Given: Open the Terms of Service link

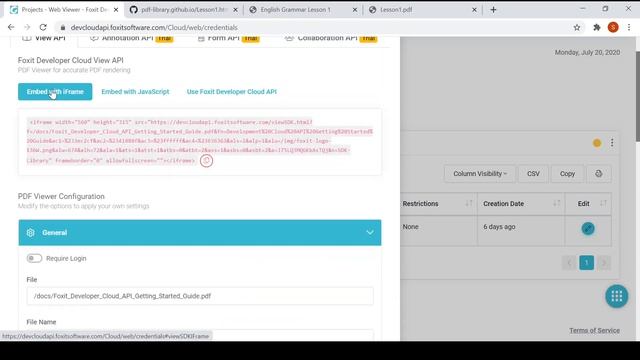Looking at the screenshot, I should [x=594, y=331].
